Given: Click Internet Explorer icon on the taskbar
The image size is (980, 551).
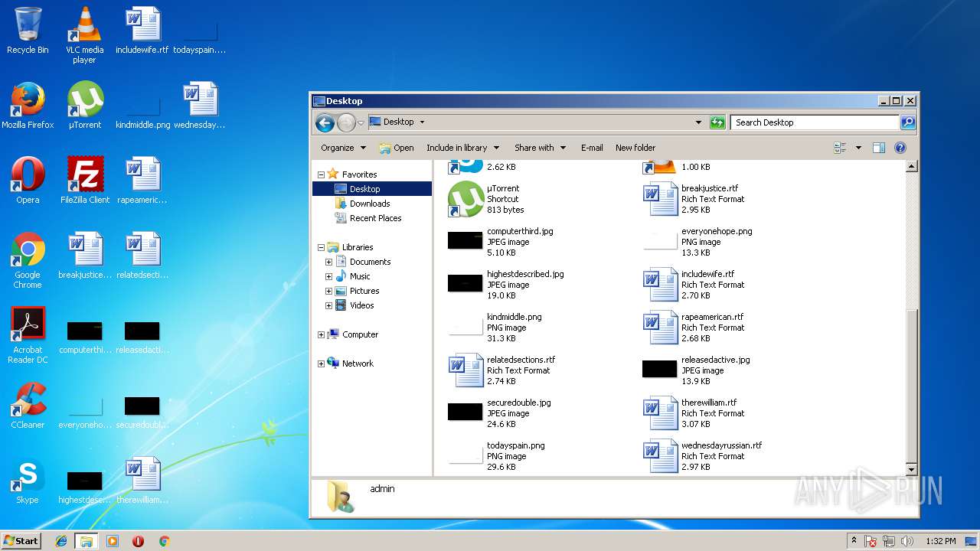Looking at the screenshot, I should [x=61, y=541].
